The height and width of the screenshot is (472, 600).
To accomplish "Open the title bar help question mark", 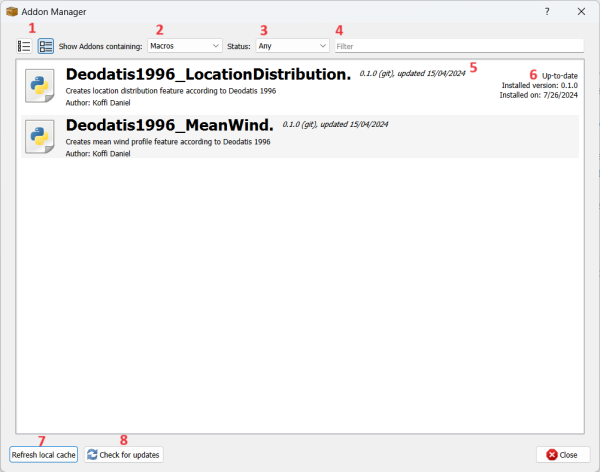I will [x=546, y=11].
